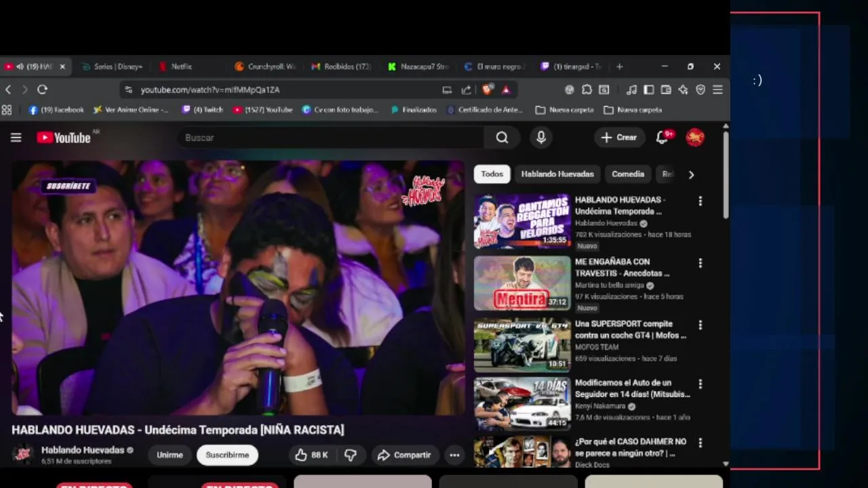Screen dimensions: 868x488
Task: Switch to the tinargxd Twitch tab
Action: point(572,66)
